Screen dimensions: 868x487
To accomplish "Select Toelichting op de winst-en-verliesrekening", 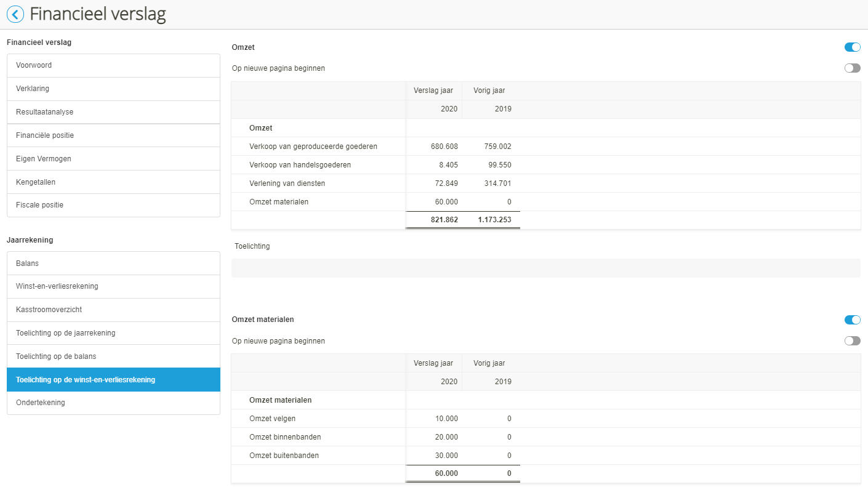I will (113, 380).
